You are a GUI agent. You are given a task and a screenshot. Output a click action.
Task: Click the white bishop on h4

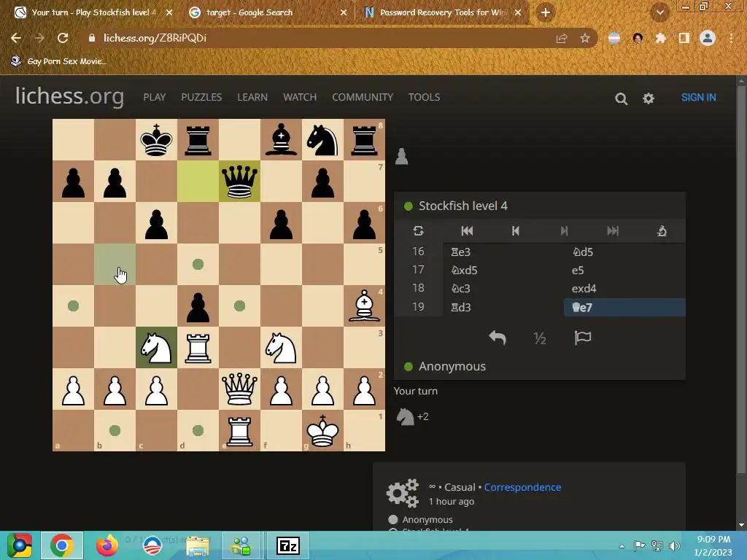tap(365, 306)
